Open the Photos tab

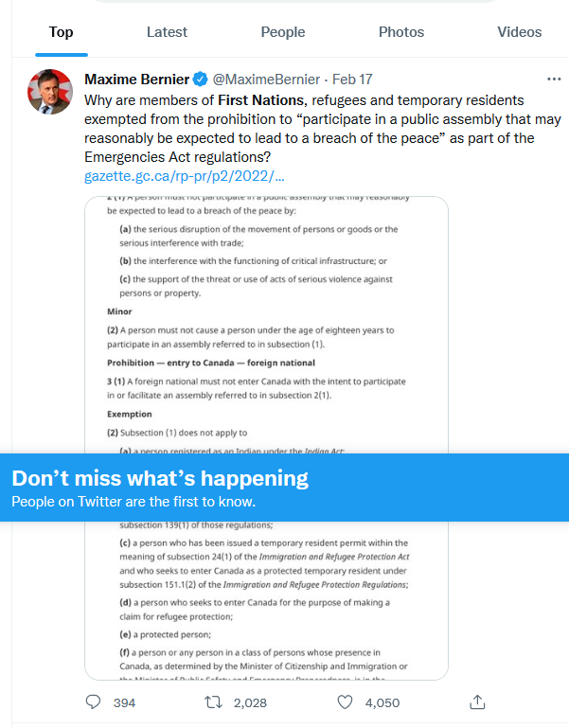[x=401, y=32]
